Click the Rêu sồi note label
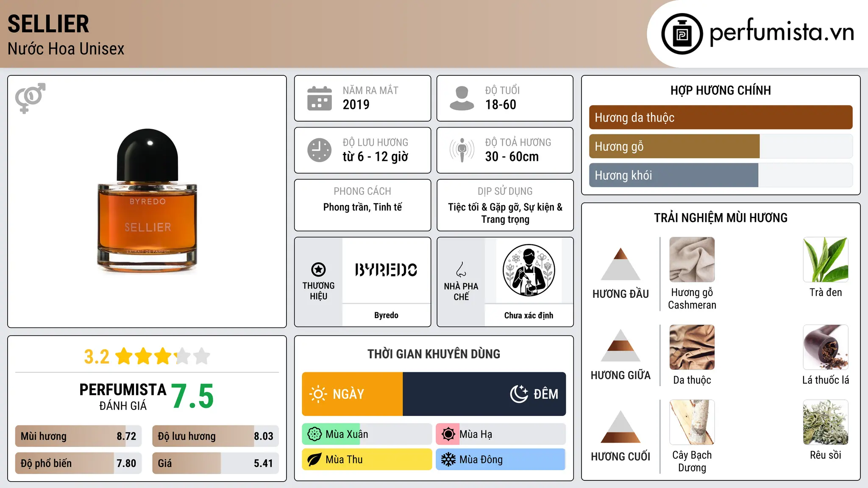This screenshot has height=488, width=868. [x=826, y=455]
